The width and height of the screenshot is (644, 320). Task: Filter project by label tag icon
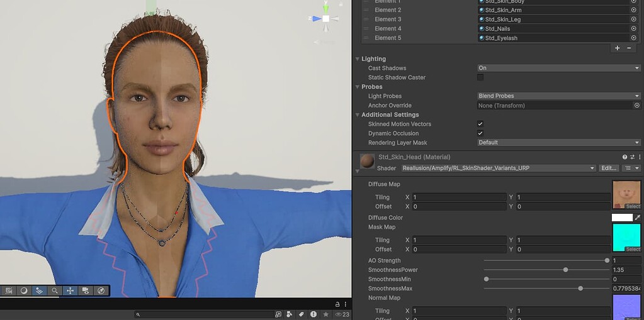301,315
